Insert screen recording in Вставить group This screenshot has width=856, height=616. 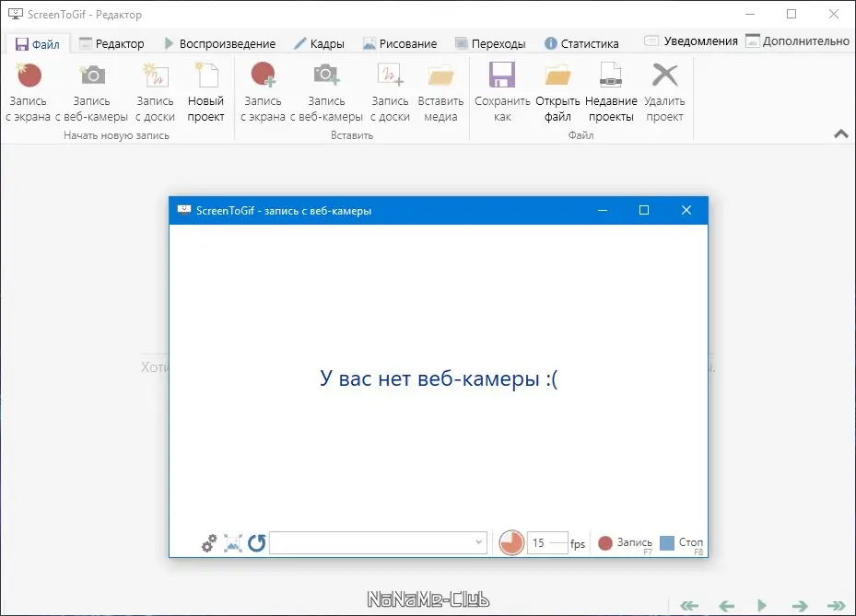pos(263,92)
